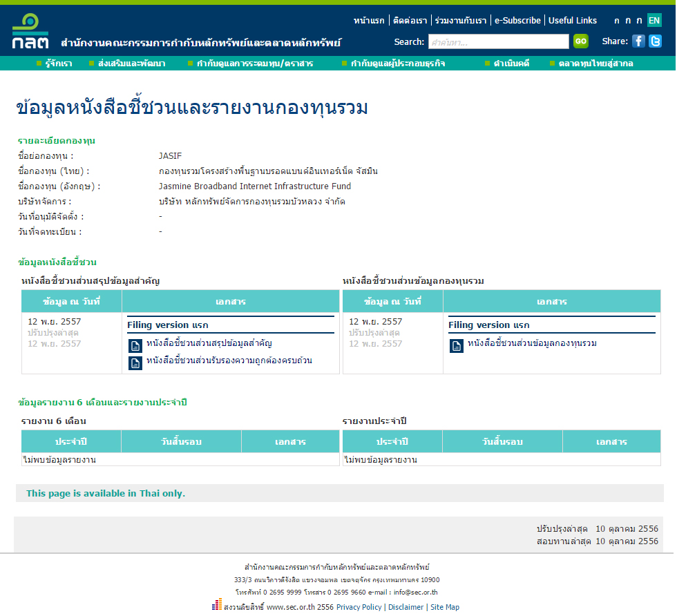Focus the Search input field
This screenshot has height=616, width=677.
point(499,42)
